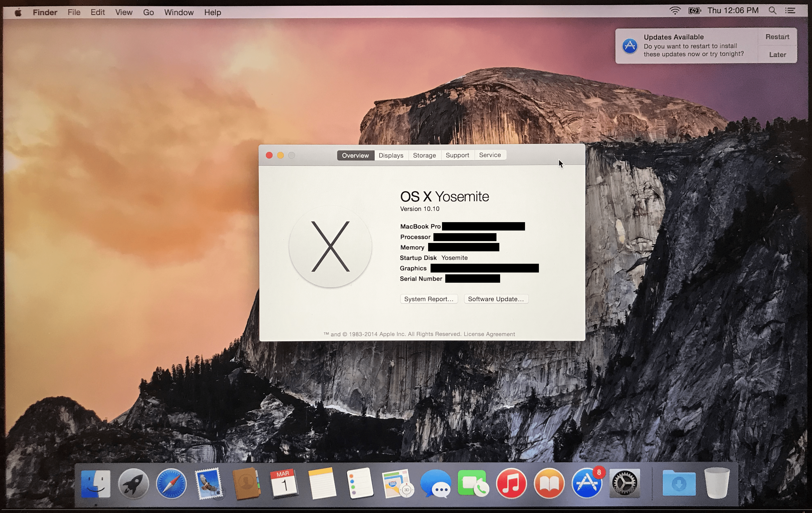Open the License Agreement link
Image resolution: width=812 pixels, height=513 pixels.
(x=489, y=334)
